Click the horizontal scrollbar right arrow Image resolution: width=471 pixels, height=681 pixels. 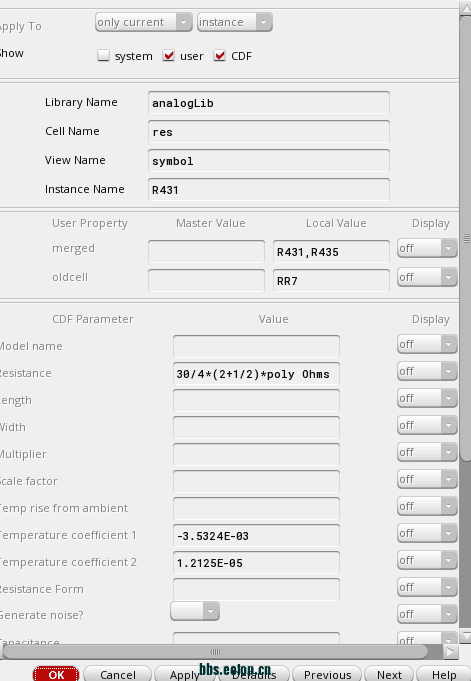click(x=451, y=651)
